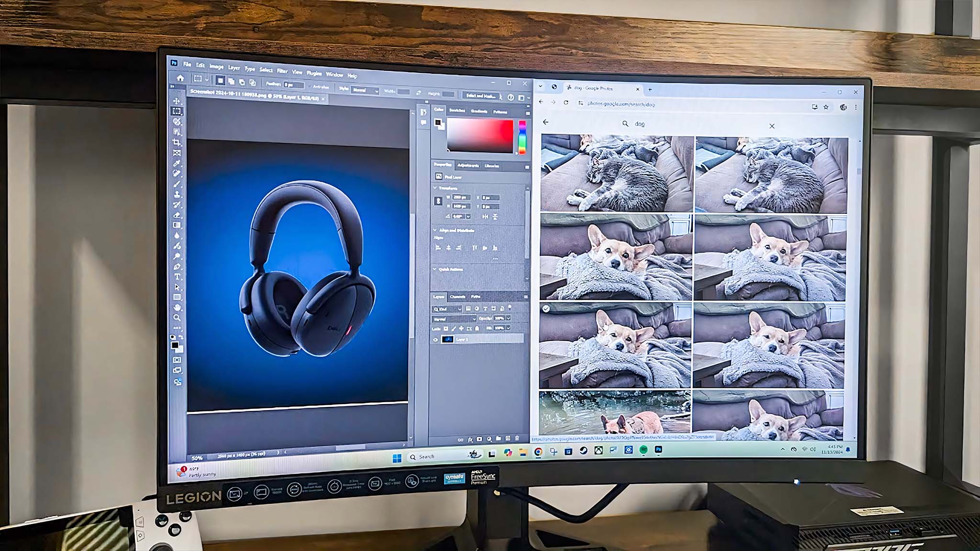Click flip horizontal icon in Properties
This screenshot has width=980, height=551.
click(485, 217)
